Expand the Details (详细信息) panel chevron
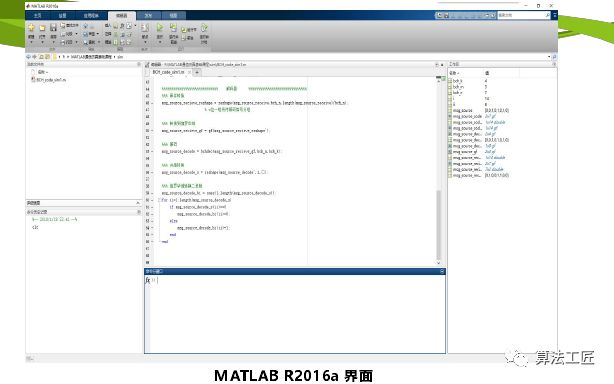614x384 pixels. point(138,203)
